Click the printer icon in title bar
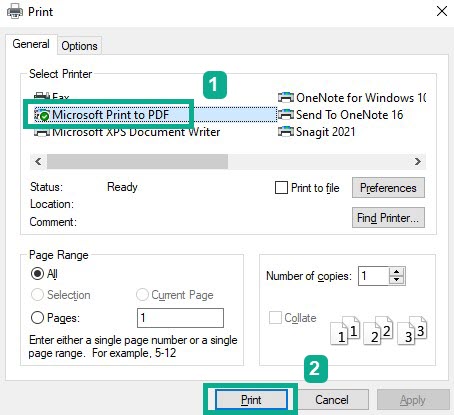The height and width of the screenshot is (415, 454). (x=15, y=12)
